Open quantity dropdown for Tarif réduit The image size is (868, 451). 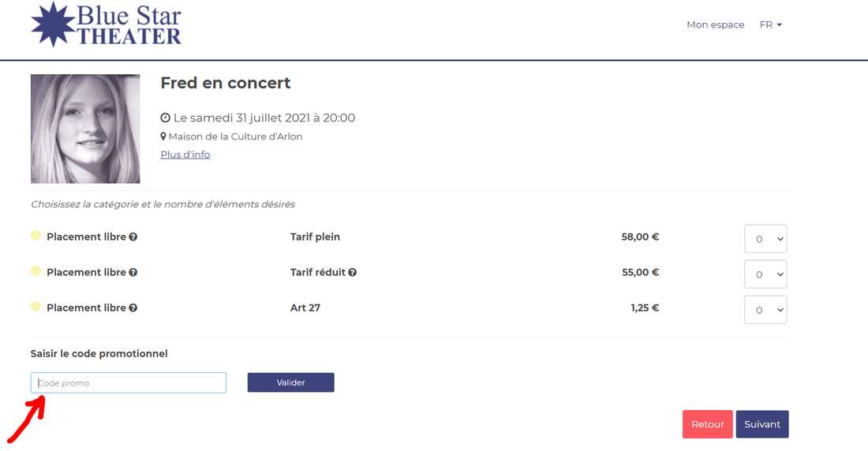(x=765, y=274)
